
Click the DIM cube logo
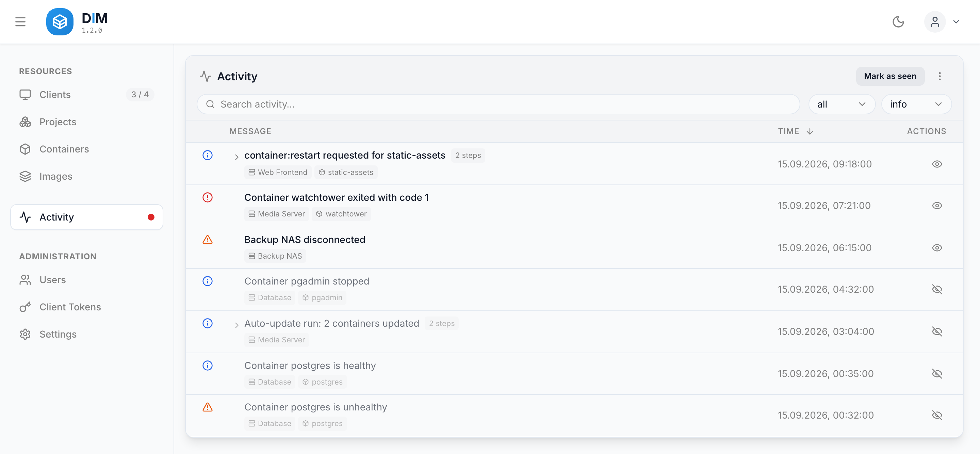coord(60,22)
